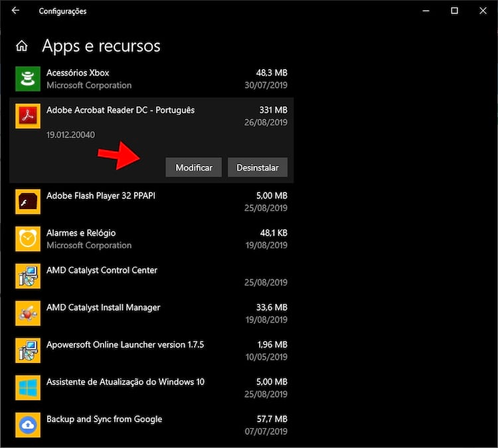Close the Configurações window
This screenshot has height=448, width=498.
(483, 11)
